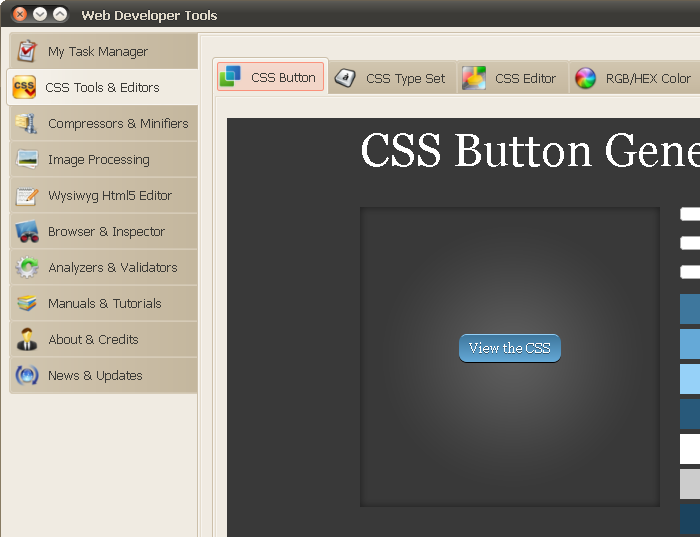The width and height of the screenshot is (700, 537).
Task: Switch to the CSS Editor tab
Action: [x=512, y=78]
